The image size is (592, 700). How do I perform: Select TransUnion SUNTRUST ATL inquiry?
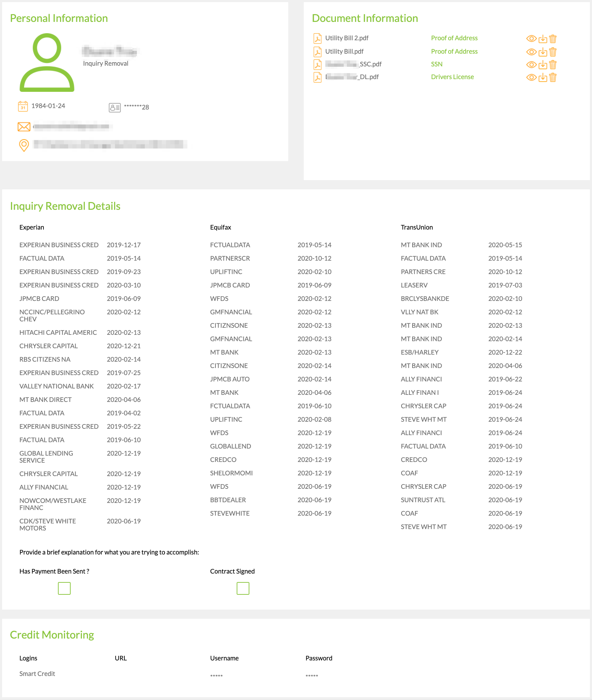(423, 500)
